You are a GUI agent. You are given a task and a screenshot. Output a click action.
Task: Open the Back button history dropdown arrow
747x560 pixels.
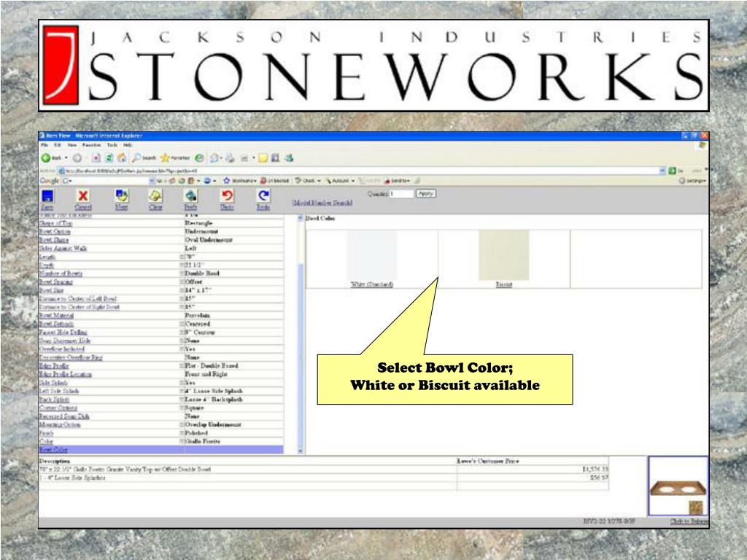(66, 157)
